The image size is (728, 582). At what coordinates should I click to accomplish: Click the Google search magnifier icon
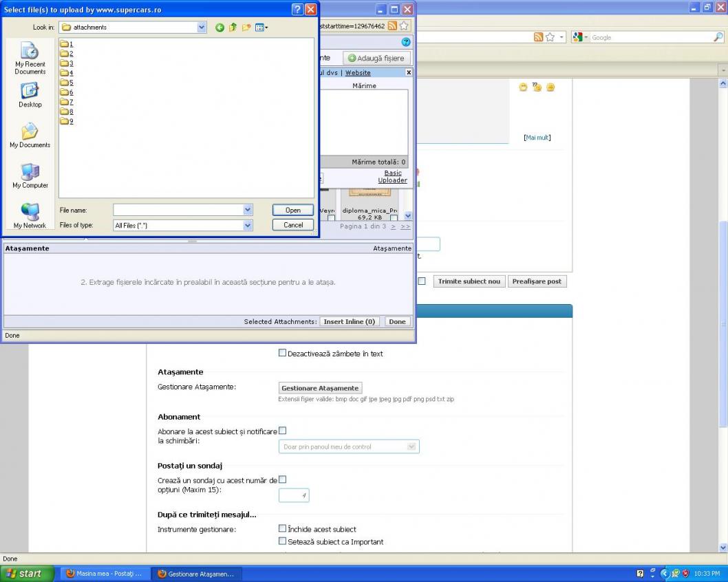[718, 37]
